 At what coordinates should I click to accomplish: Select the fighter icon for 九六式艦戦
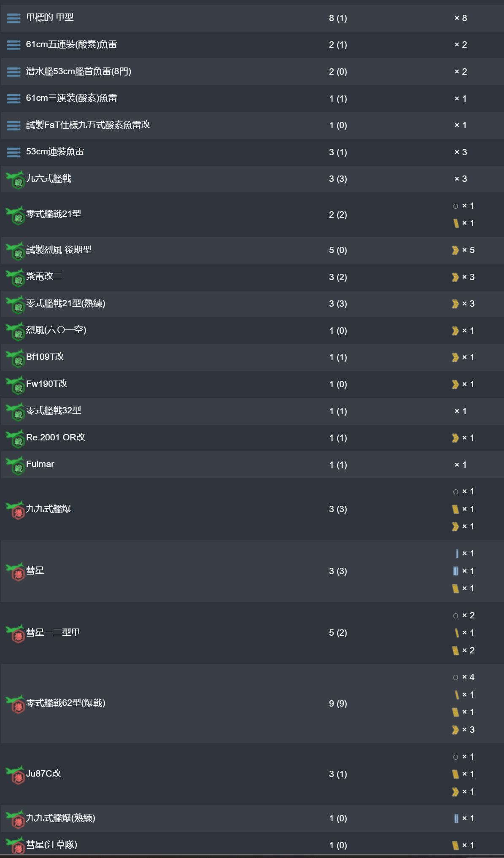pos(16,179)
